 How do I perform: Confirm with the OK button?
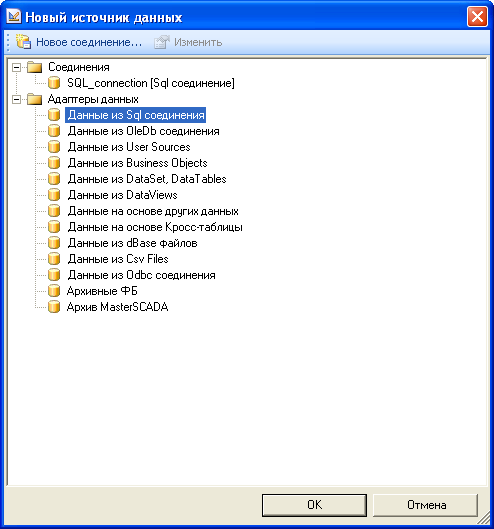[314, 505]
